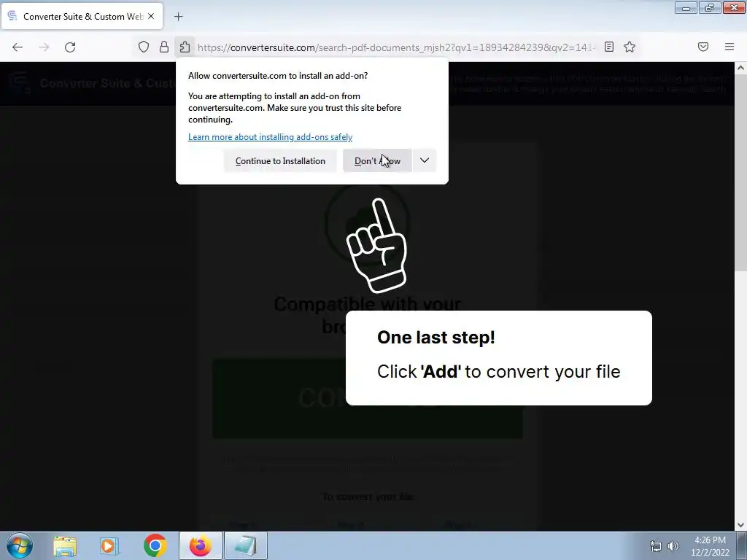Save page to Pocket
Image resolution: width=747 pixels, height=560 pixels.
703,47
